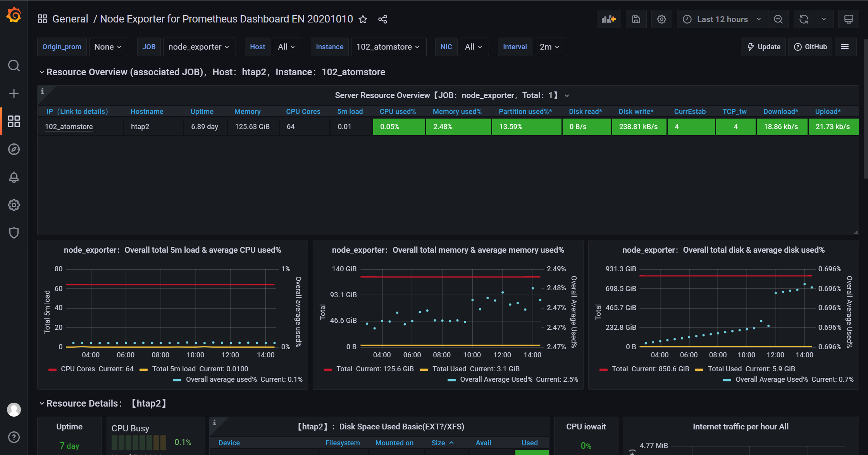Open the Server Admin shield icon
Viewport: 868px width, 455px height.
[14, 233]
